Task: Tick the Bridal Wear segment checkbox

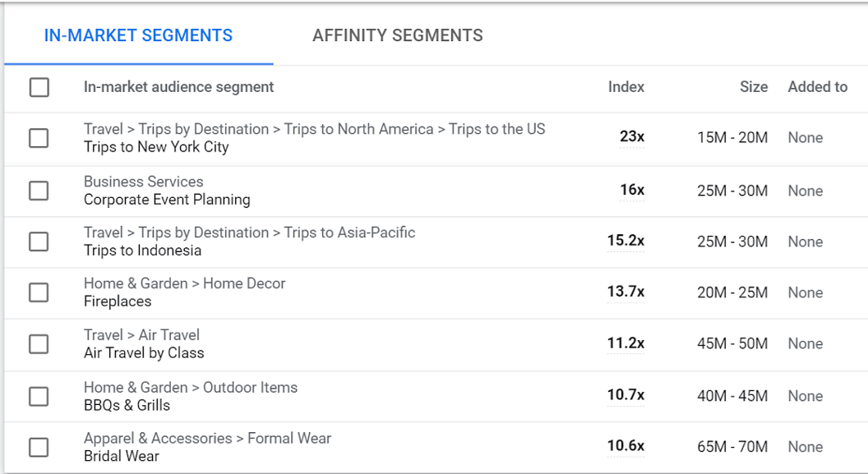Action: pos(39,447)
